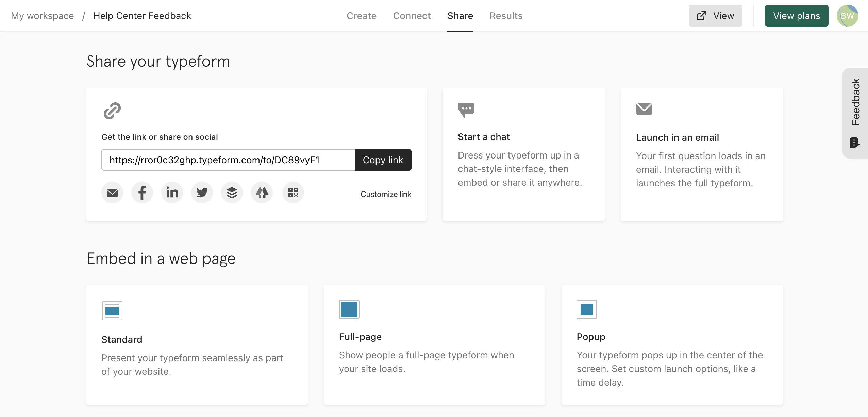Open the BW user avatar menu
This screenshot has height=417, width=868.
(848, 16)
